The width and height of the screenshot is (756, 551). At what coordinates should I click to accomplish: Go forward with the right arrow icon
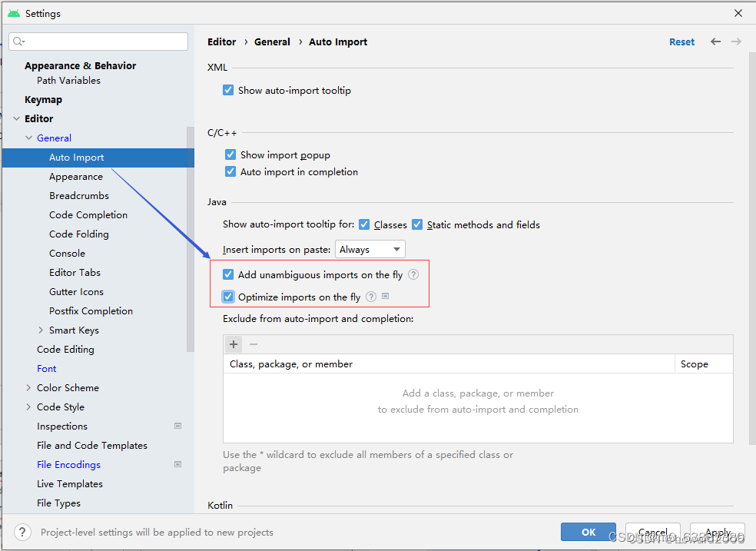tap(736, 42)
